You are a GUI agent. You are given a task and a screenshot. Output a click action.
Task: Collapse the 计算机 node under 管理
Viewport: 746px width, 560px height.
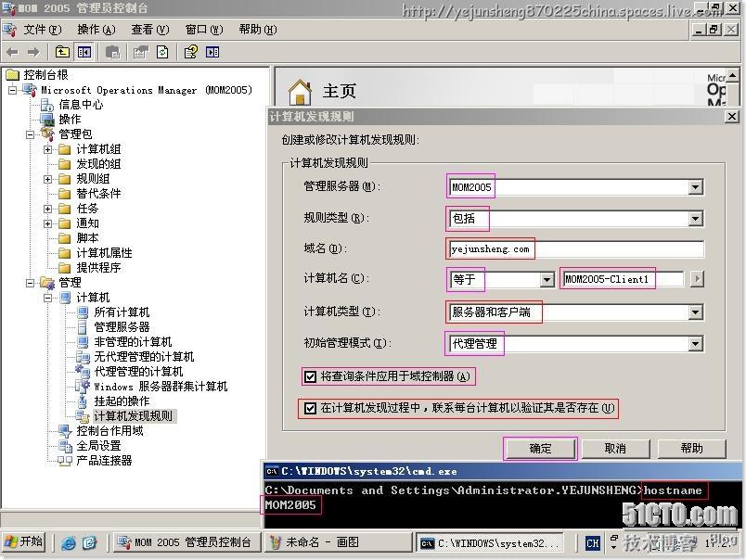pyautogui.click(x=47, y=298)
